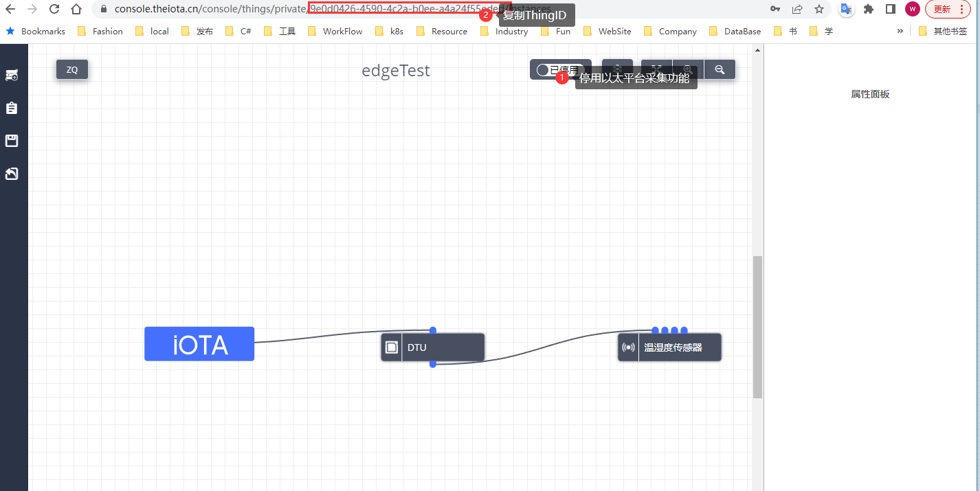Screen dimensions: 980x491
Task: Click the fit-to-screen expand icon
Action: [656, 69]
